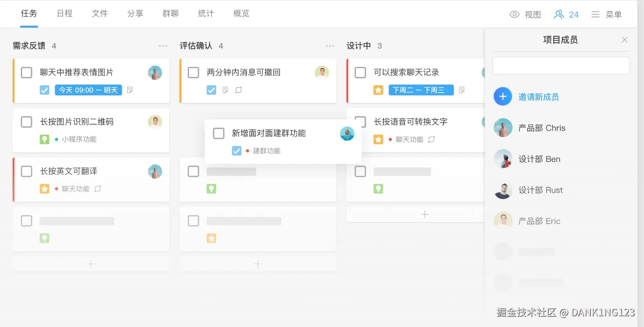The image size is (644, 327).
Task: Click assignee avatar on 长按图片识别二维码 card
Action: (155, 122)
